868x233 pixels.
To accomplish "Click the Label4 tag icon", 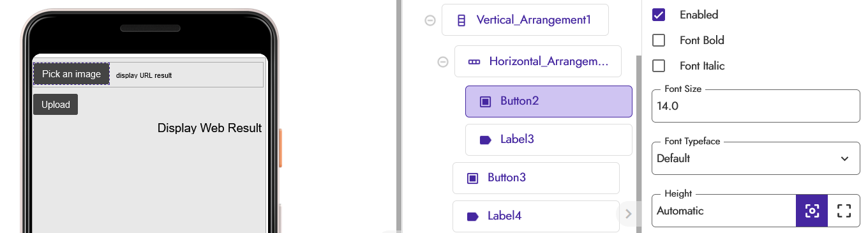I will (472, 216).
